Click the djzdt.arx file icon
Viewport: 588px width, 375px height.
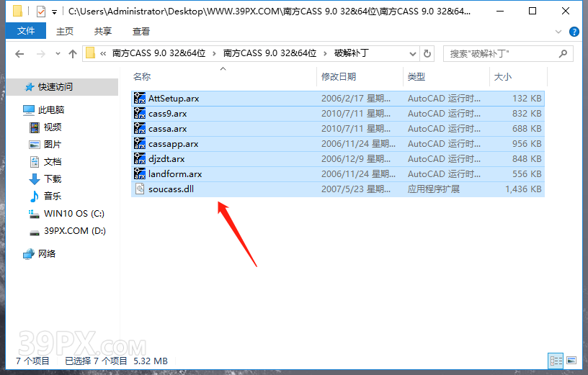click(140, 158)
